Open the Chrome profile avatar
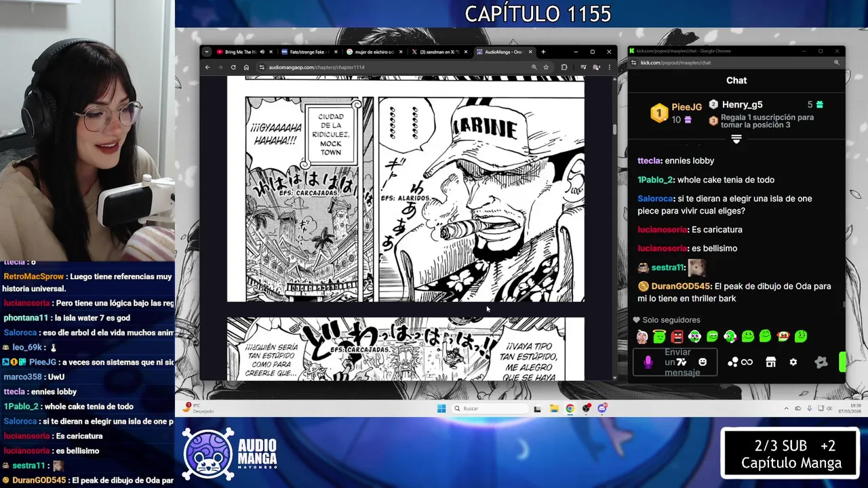This screenshot has height=488, width=868. 596,67
